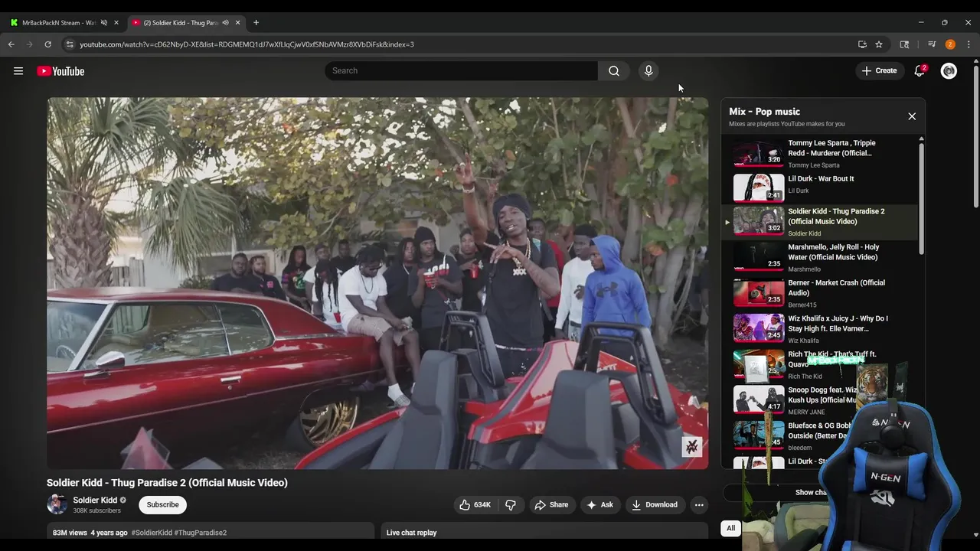Subscribe to Soldier Kidd
980x551 pixels.
162,505
